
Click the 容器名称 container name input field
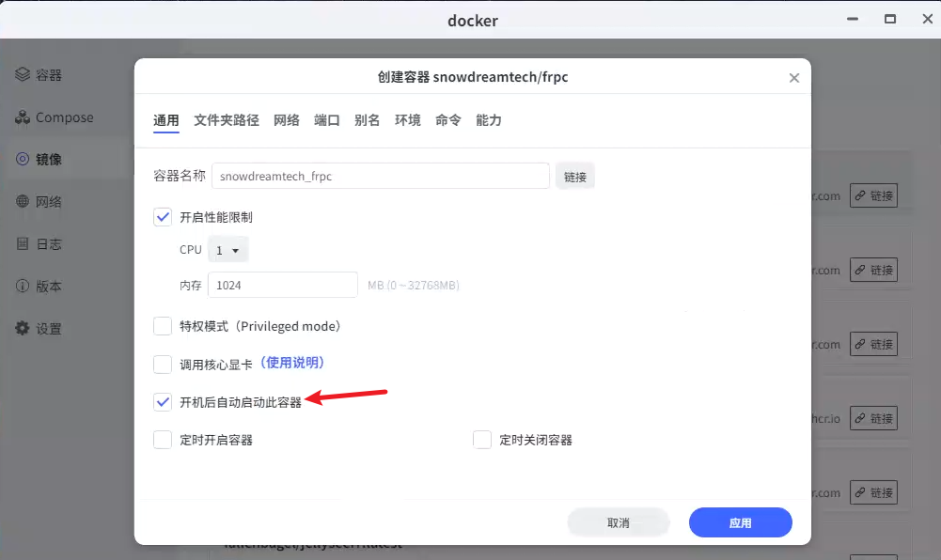[x=380, y=176]
